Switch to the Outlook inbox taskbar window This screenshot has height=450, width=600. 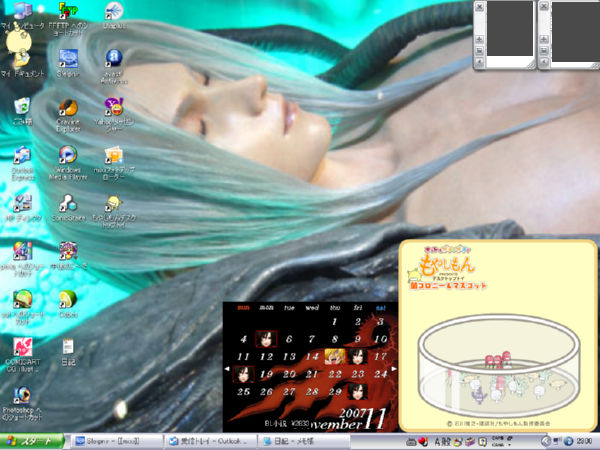210,441
